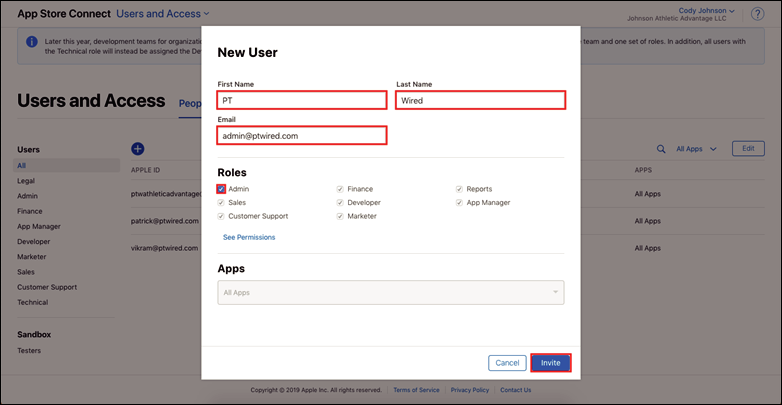Click the APPS column header
This screenshot has width=782, height=405.
pos(643,170)
